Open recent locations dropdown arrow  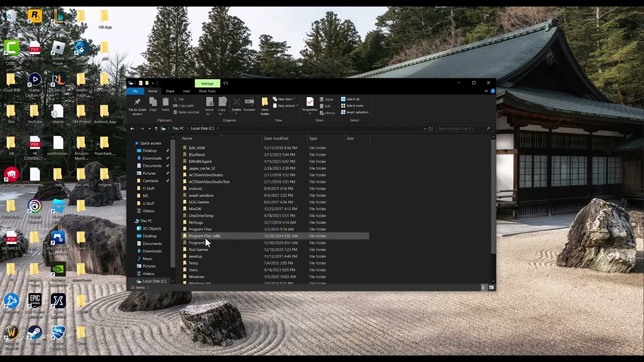pyautogui.click(x=149, y=129)
